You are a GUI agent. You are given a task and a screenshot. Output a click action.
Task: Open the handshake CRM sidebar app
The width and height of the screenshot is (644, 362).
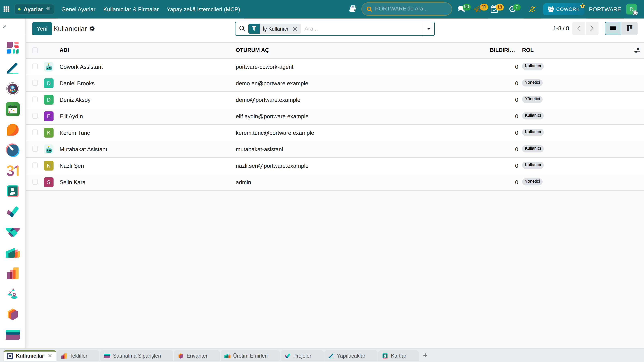click(12, 232)
